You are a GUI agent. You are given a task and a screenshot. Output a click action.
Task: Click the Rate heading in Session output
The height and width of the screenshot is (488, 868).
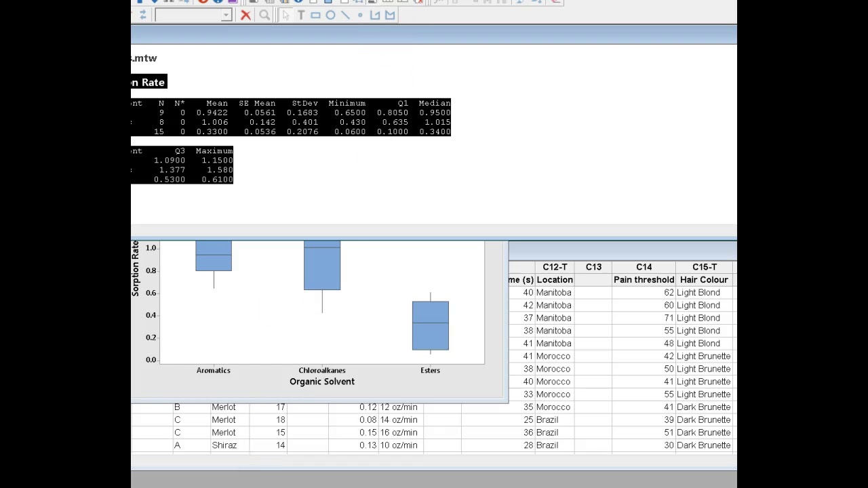[153, 83]
